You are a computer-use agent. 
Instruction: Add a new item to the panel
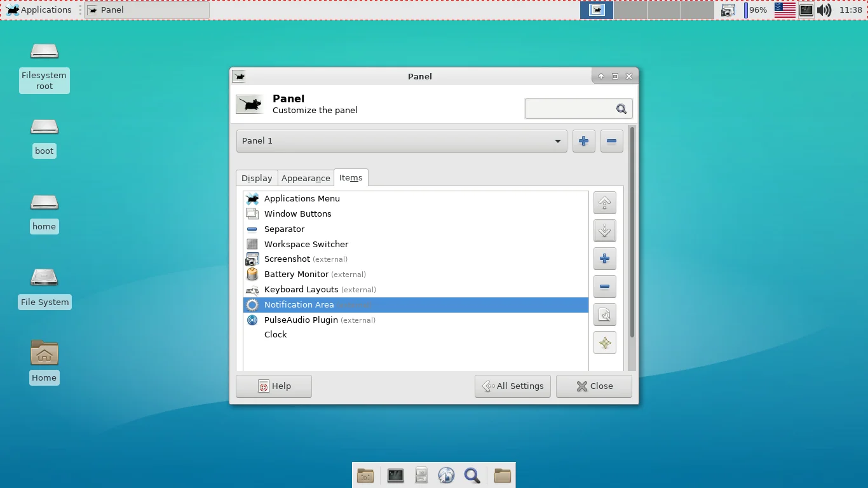click(604, 259)
